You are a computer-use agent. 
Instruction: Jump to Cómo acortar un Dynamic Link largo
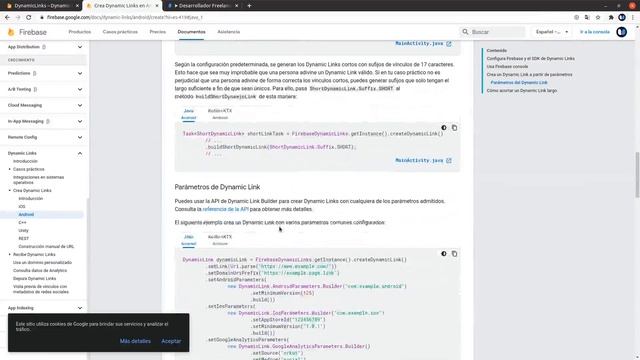522,91
